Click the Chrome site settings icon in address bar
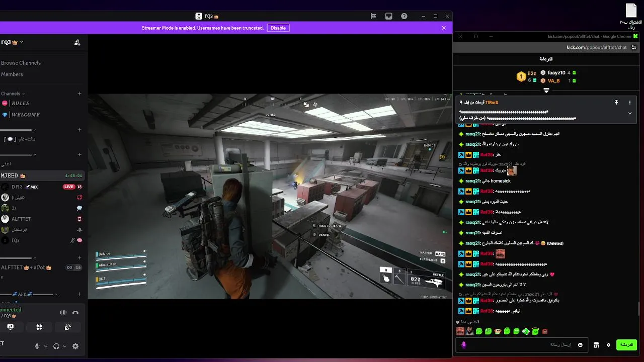The image size is (644, 362). pyautogui.click(x=634, y=47)
